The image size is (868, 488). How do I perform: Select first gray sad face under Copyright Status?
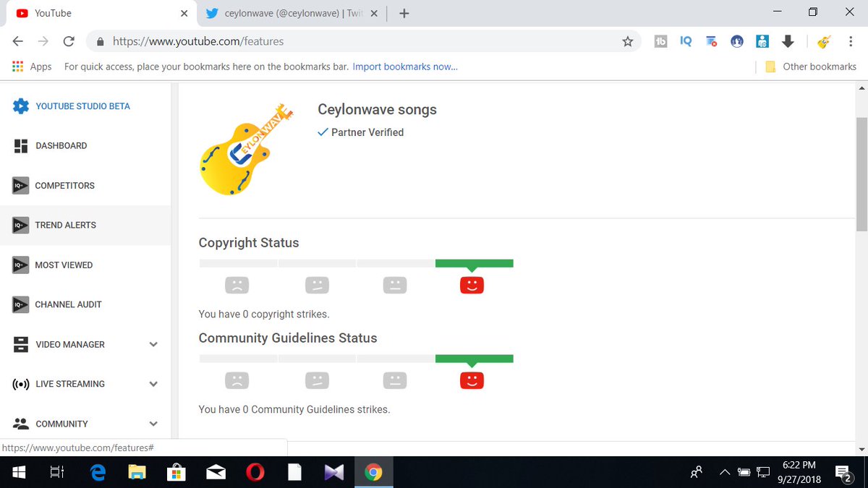237,285
